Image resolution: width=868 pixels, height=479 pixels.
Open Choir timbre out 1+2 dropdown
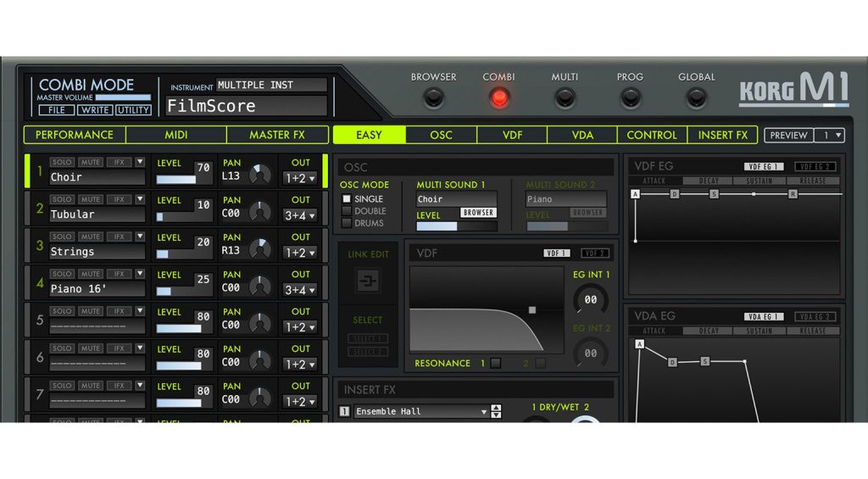[x=299, y=178]
